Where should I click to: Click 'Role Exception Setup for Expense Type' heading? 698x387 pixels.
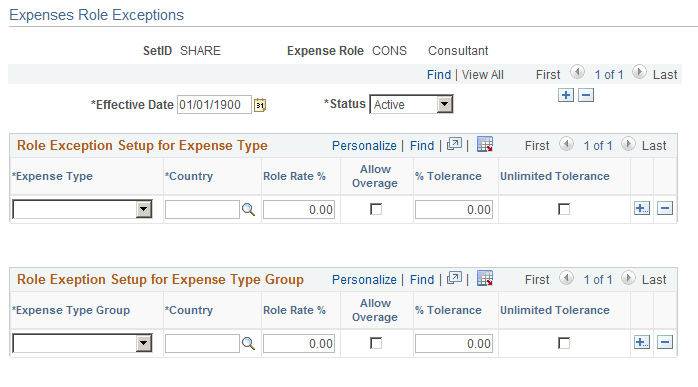point(142,146)
